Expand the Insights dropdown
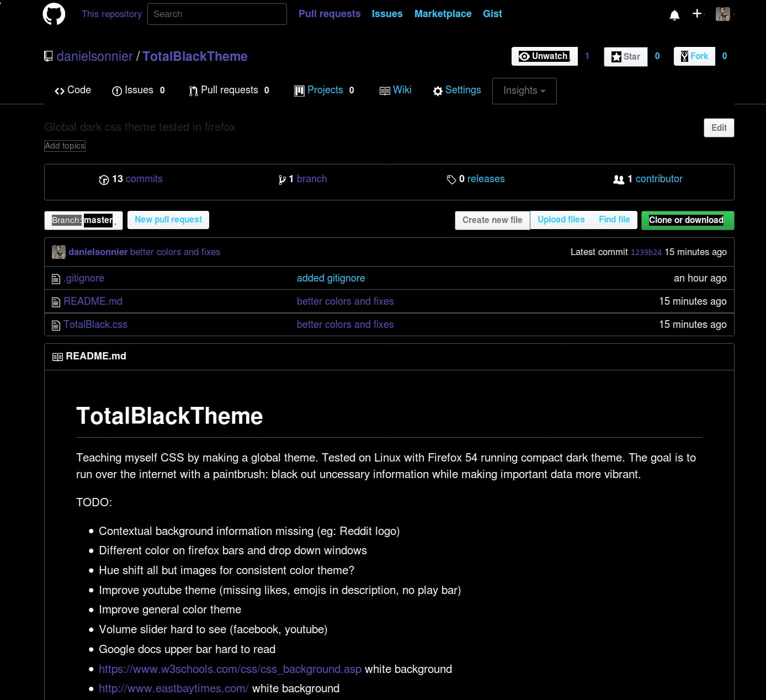766x700 pixels. (523, 91)
